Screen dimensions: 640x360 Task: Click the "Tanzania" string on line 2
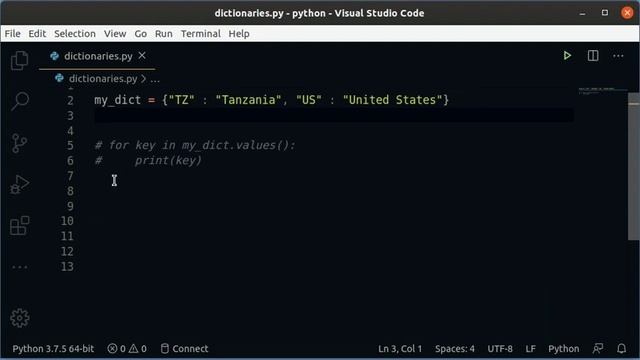[x=248, y=100]
